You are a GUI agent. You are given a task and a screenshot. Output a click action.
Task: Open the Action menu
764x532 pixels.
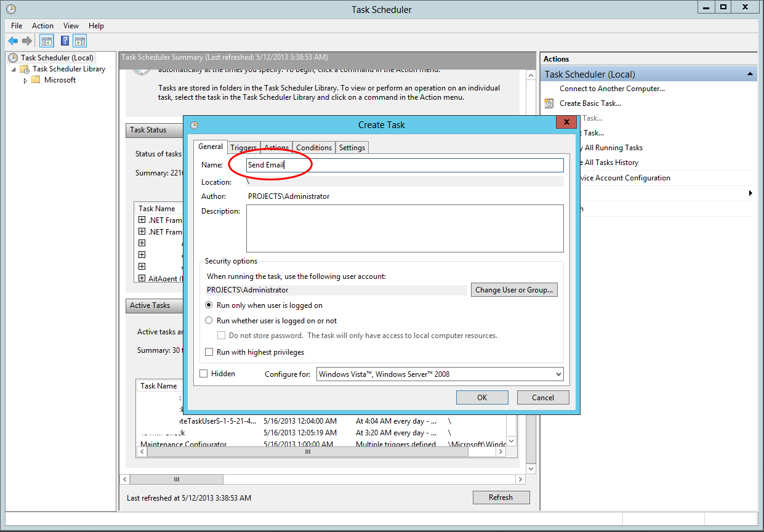[42, 26]
